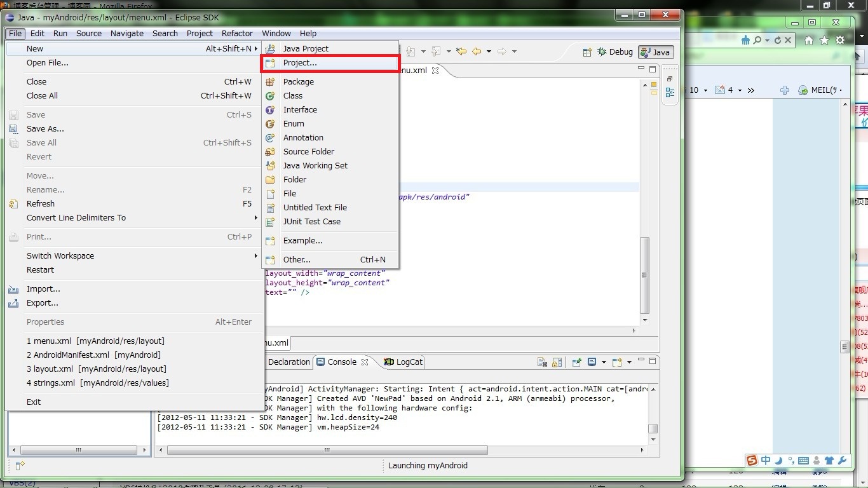Choose Java Project in New submenu
The width and height of the screenshot is (868, 488).
coord(330,48)
